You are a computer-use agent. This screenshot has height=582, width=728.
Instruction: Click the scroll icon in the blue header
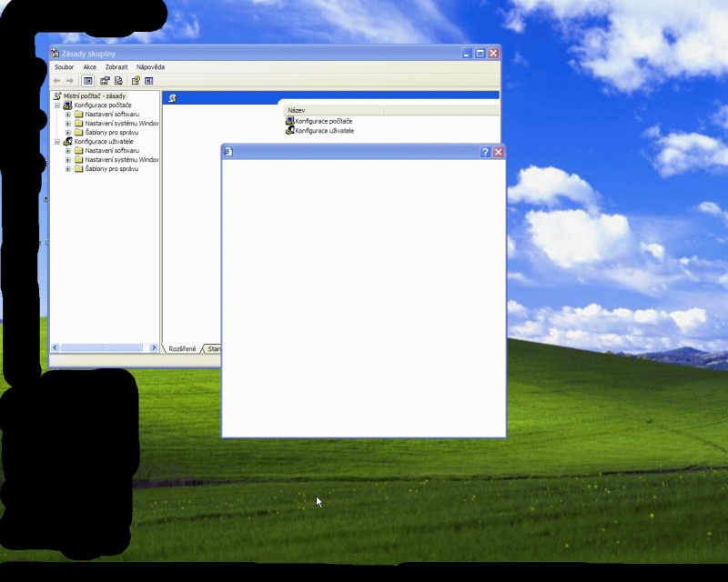(173, 98)
